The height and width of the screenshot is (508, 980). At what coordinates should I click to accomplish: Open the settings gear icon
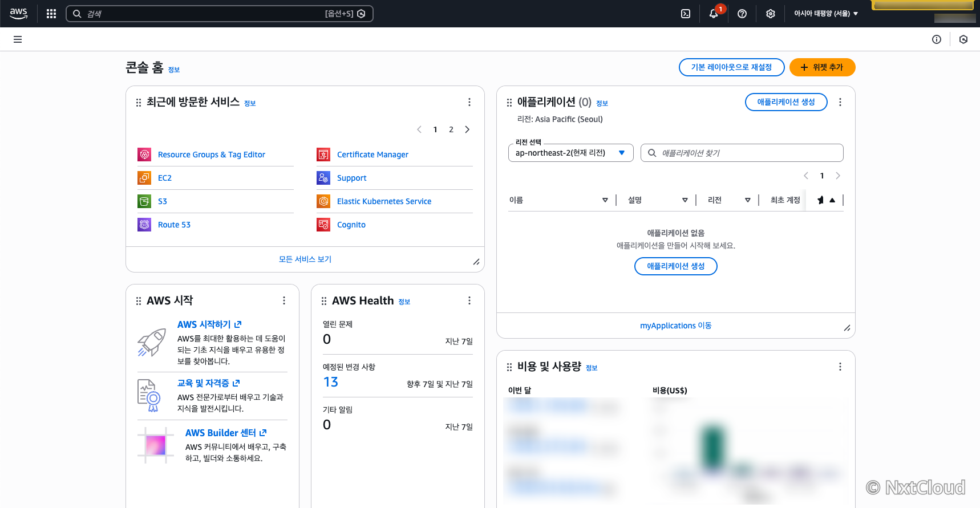(x=771, y=14)
